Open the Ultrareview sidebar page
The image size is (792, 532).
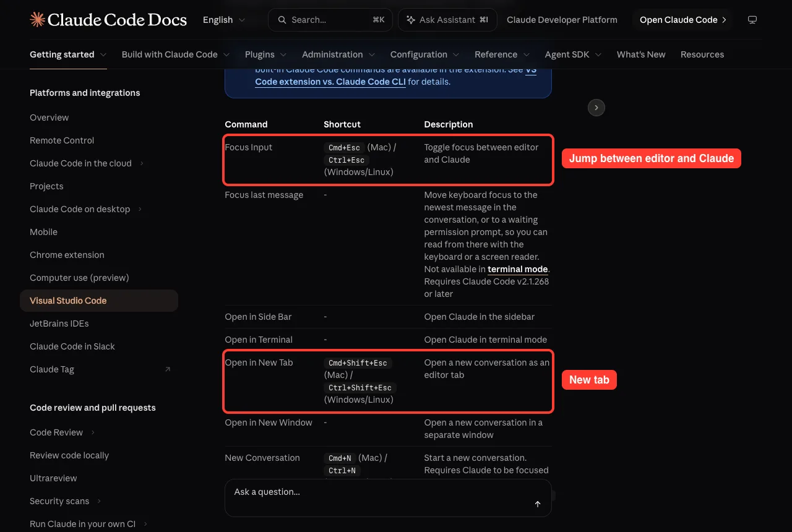point(53,478)
